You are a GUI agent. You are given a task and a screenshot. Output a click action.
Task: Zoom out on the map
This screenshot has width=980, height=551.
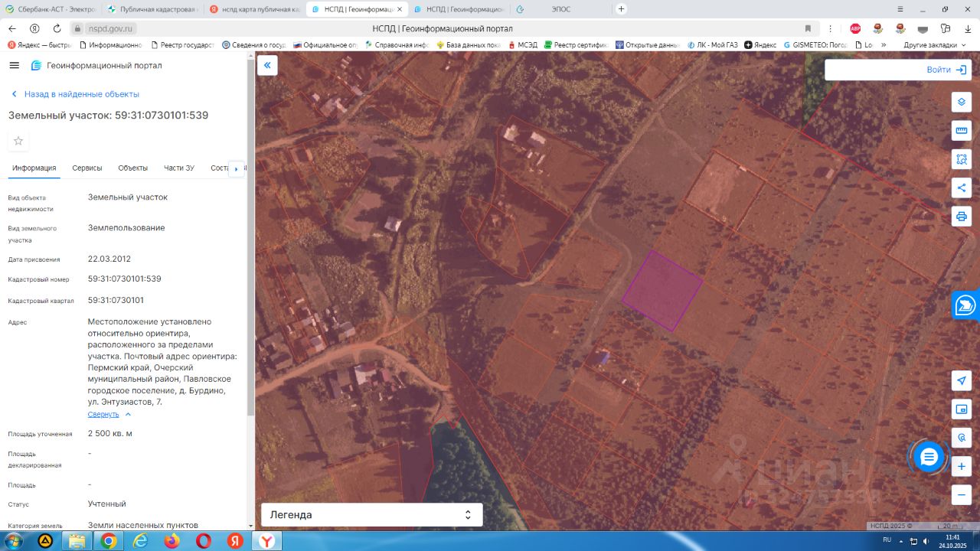[962, 494]
